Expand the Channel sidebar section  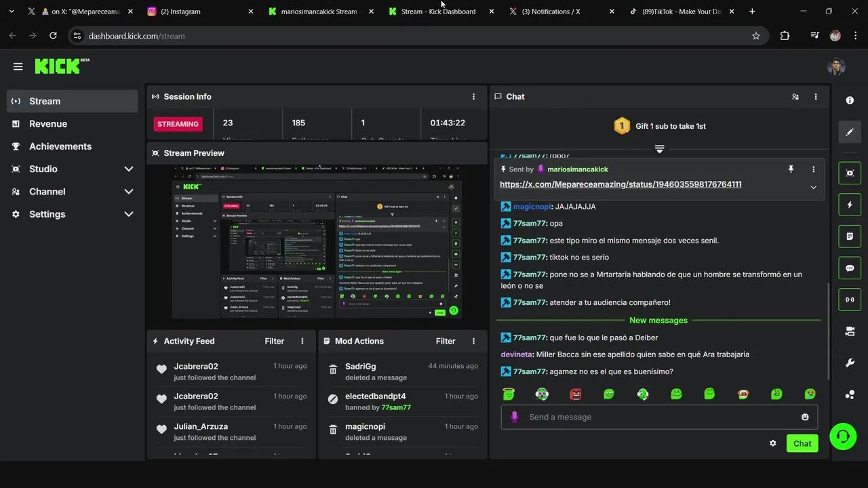[73, 191]
